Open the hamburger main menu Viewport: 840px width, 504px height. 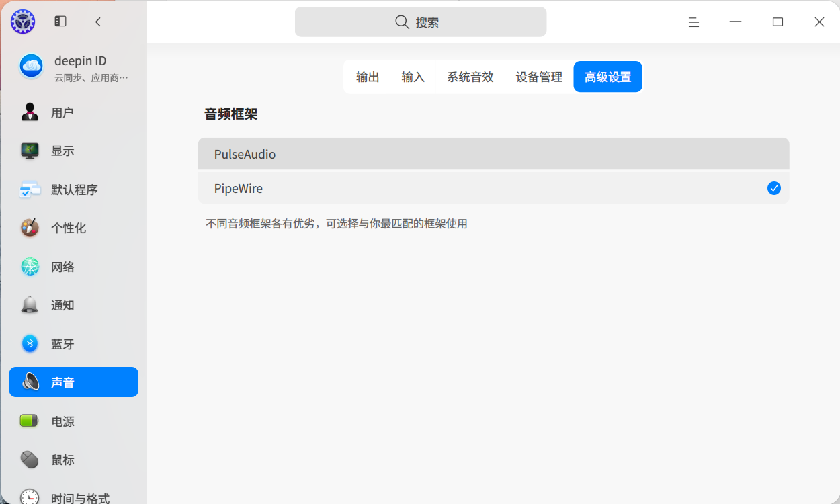694,22
